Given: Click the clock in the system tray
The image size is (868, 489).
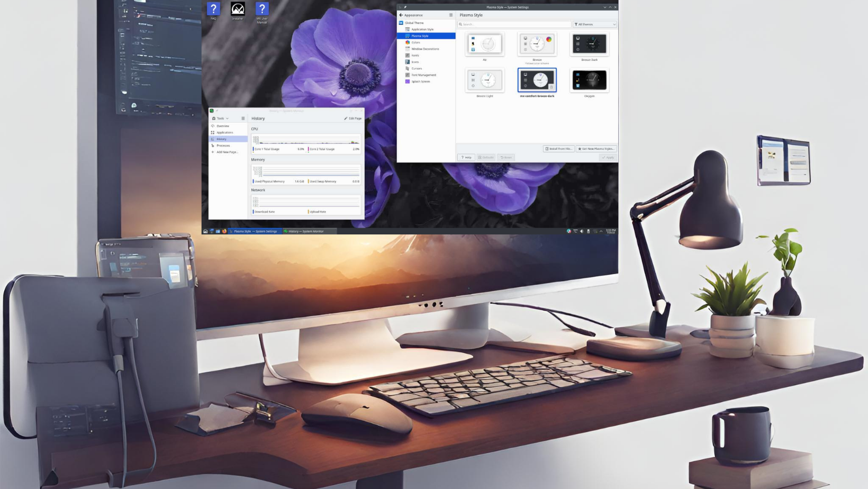Looking at the screenshot, I should click(611, 231).
